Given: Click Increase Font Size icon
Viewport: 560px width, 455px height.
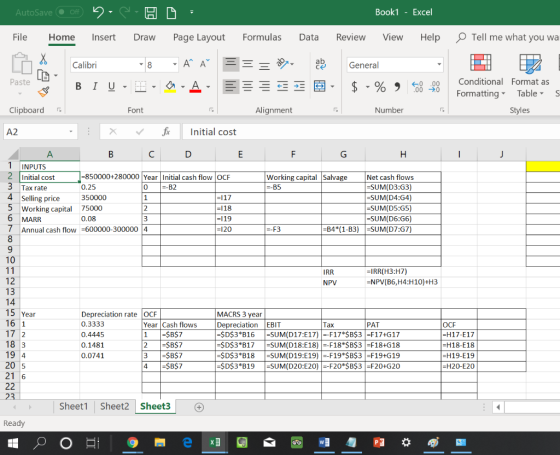Looking at the screenshot, I should click(x=188, y=64).
